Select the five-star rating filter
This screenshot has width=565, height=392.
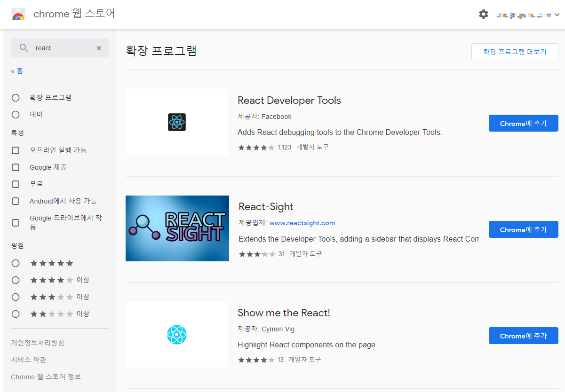pyautogui.click(x=16, y=263)
